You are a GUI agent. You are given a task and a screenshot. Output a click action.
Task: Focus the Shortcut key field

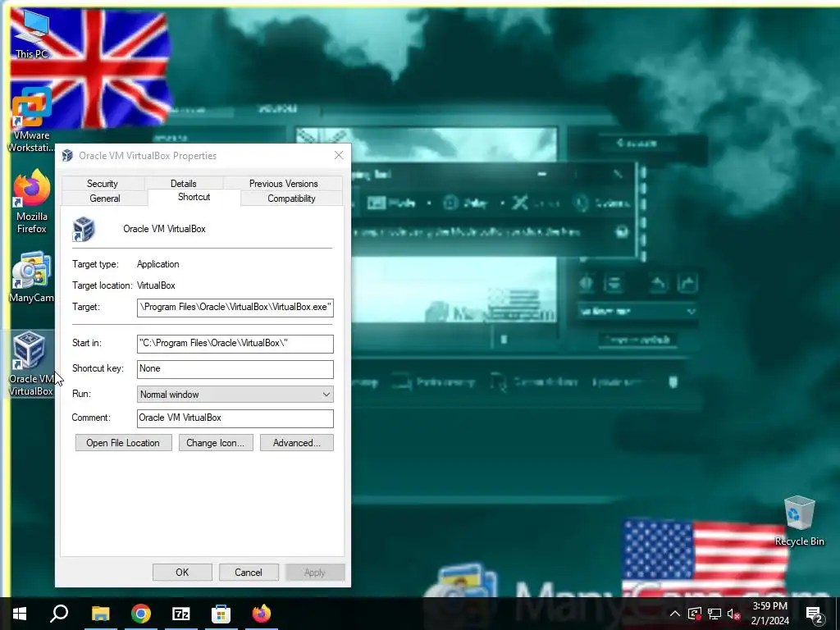click(x=235, y=368)
